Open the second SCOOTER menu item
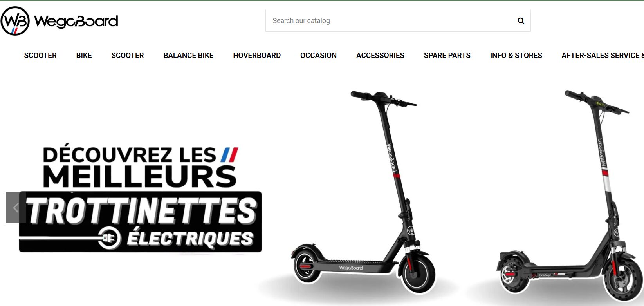The height and width of the screenshot is (306, 644). (128, 55)
